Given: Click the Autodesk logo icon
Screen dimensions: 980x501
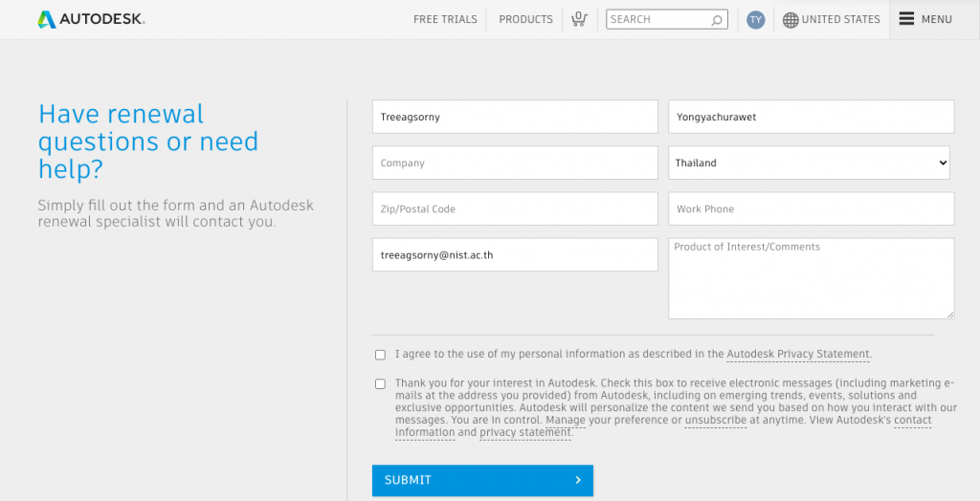Looking at the screenshot, I should click(x=47, y=19).
